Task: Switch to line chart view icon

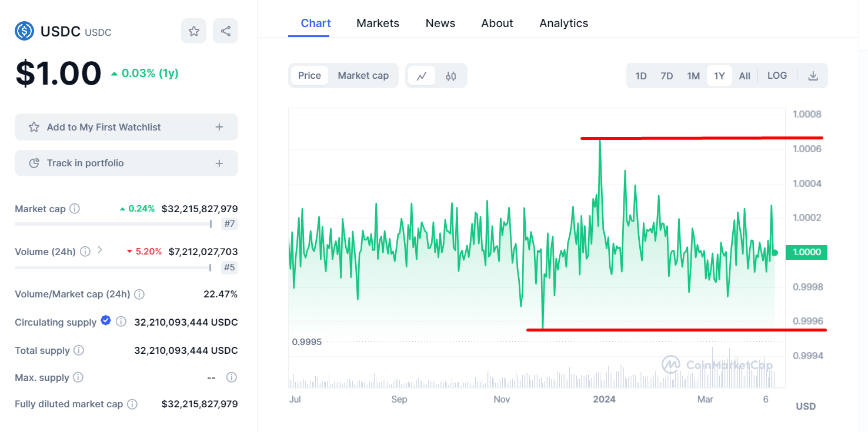Action: click(422, 76)
